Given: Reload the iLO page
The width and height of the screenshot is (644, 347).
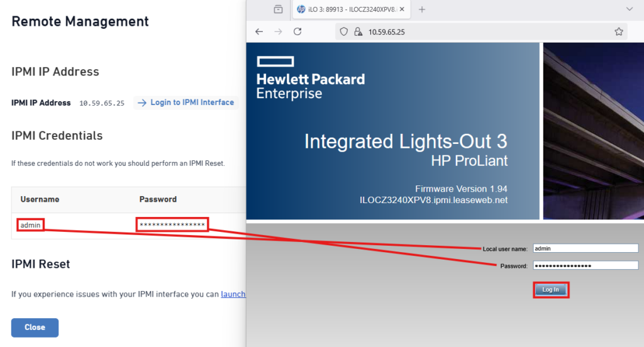Looking at the screenshot, I should coord(297,31).
